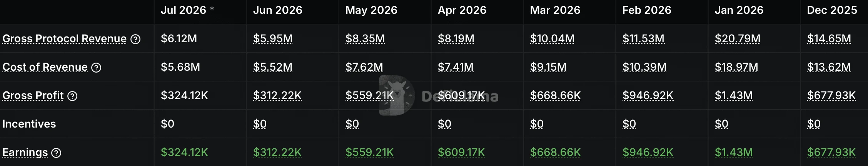This screenshot has height=166, width=868.
Task: Click the Gross Profit row label
Action: (x=33, y=95)
